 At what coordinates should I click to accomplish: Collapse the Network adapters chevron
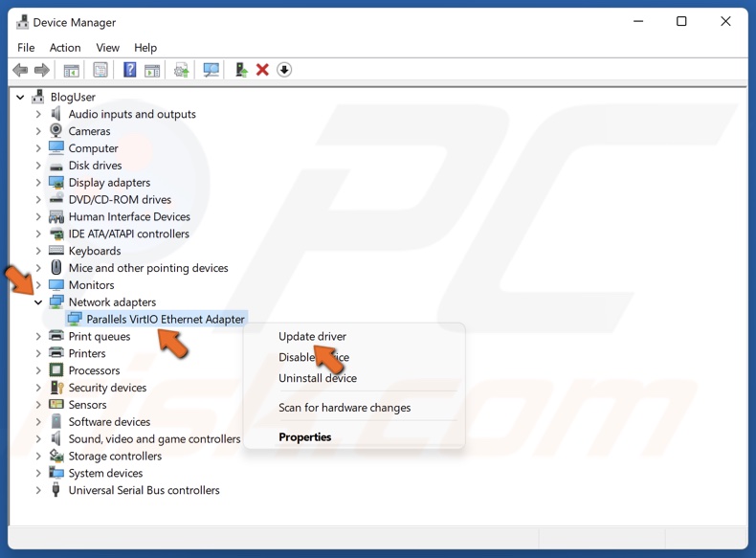[x=38, y=302]
